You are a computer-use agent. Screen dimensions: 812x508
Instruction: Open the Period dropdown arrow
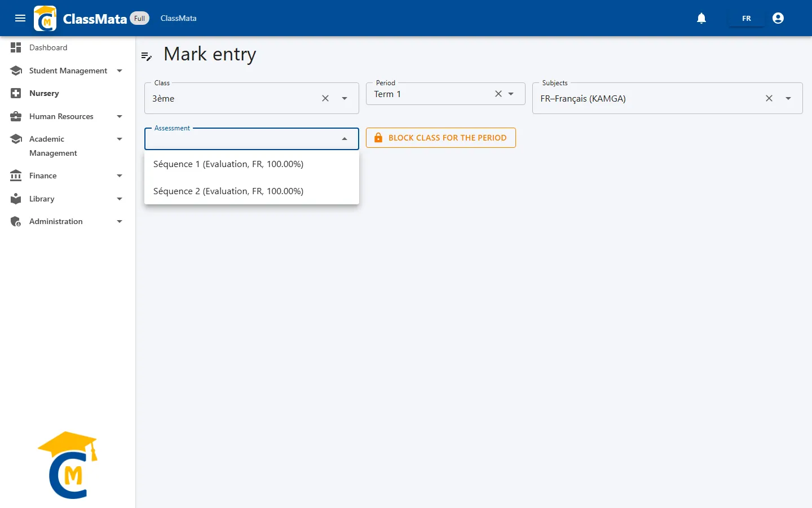pyautogui.click(x=511, y=94)
